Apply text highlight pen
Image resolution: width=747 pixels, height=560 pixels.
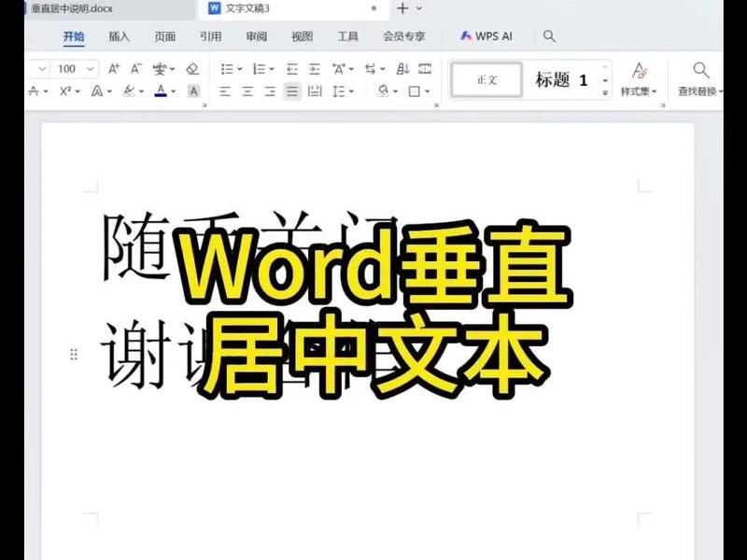(x=129, y=91)
